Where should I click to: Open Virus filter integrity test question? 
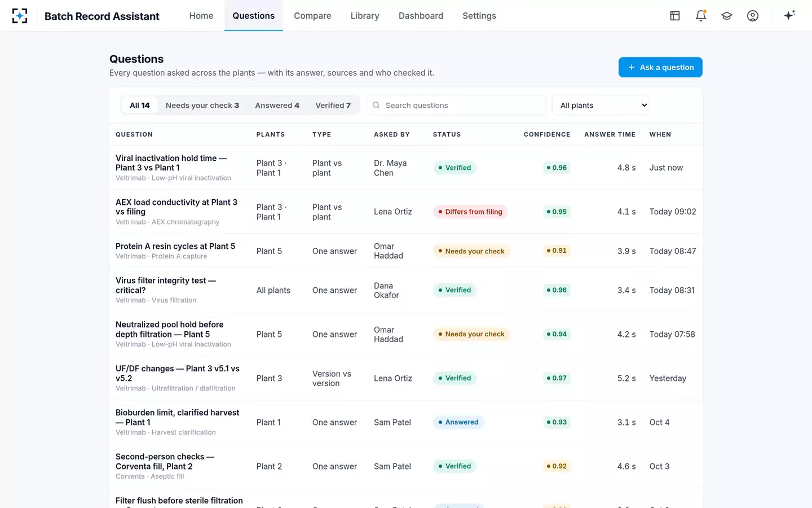pyautogui.click(x=166, y=285)
